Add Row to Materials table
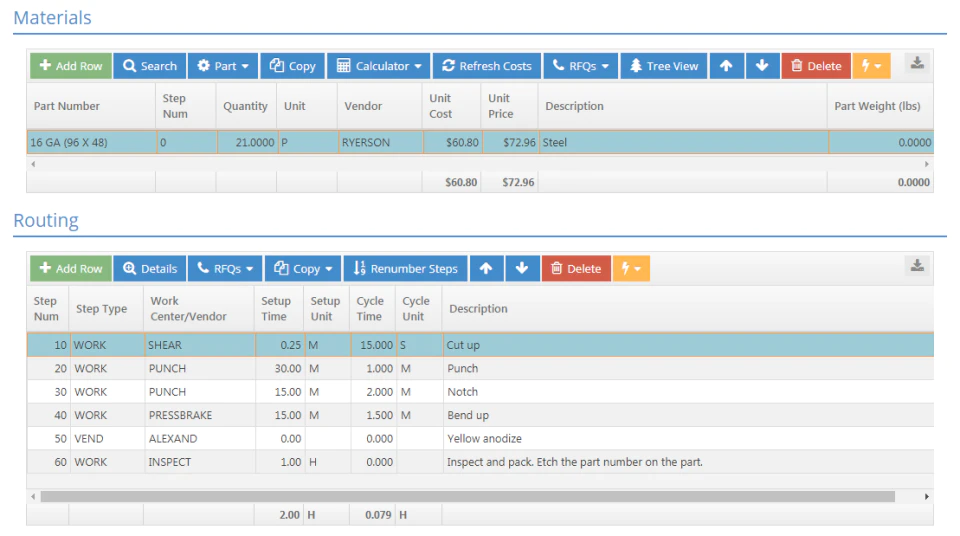The height and width of the screenshot is (536, 960). [71, 66]
